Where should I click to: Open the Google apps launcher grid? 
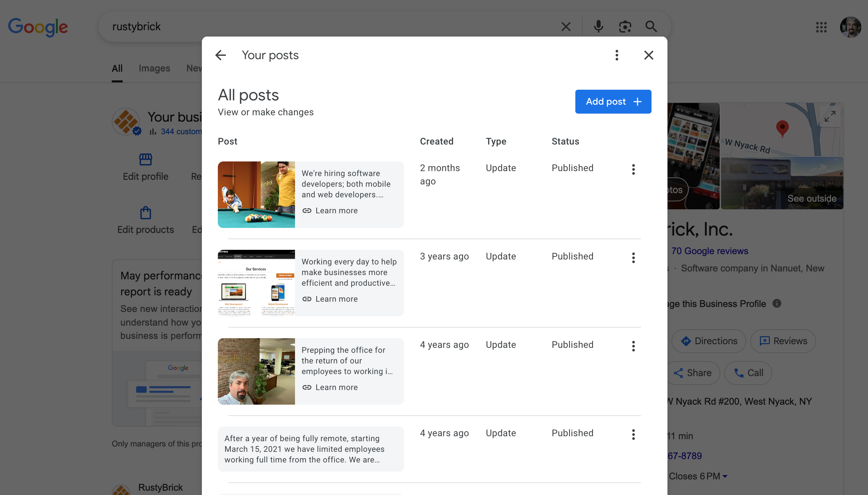pyautogui.click(x=821, y=27)
